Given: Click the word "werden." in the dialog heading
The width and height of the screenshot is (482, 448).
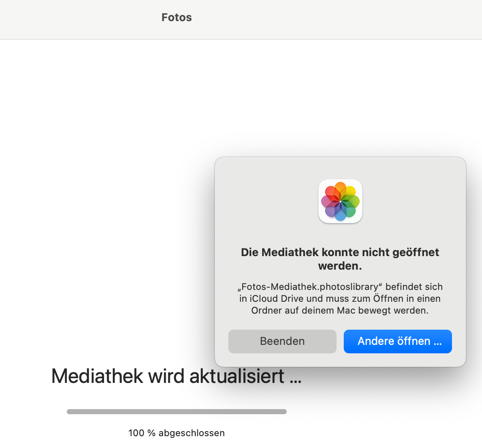Looking at the screenshot, I should click(340, 267).
